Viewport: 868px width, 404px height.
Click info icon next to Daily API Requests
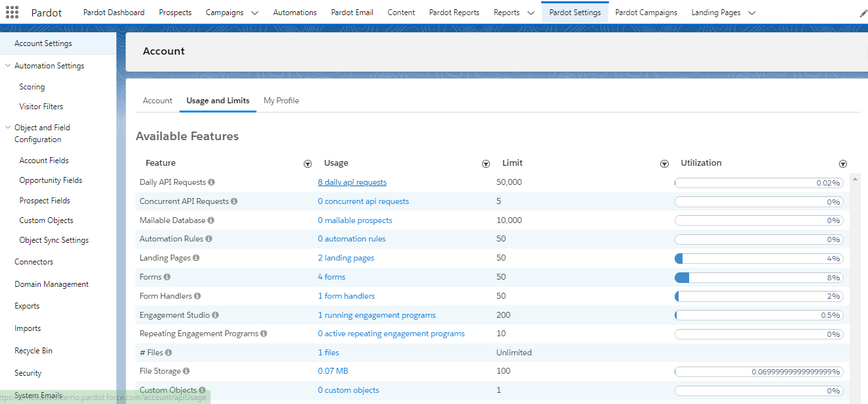pos(212,182)
